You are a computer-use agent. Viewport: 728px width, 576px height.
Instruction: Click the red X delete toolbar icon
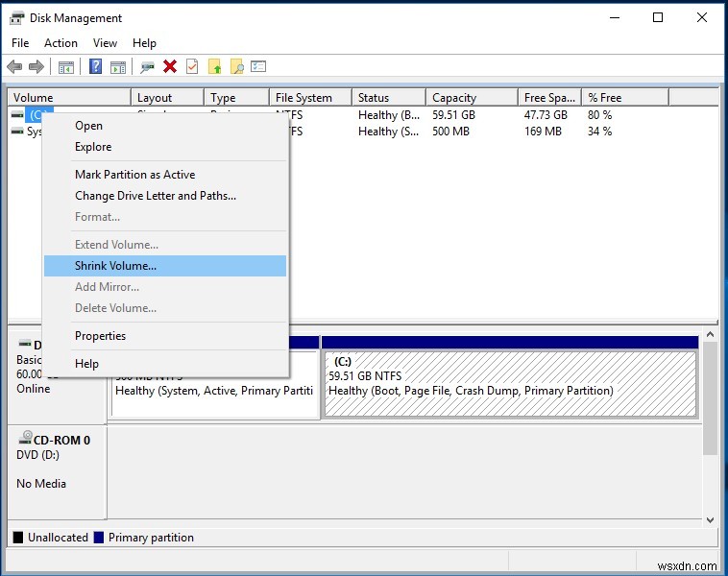click(170, 66)
